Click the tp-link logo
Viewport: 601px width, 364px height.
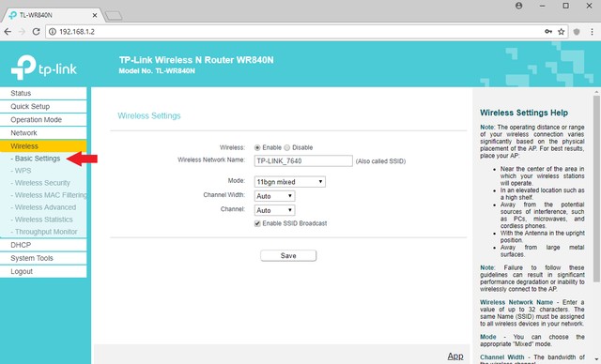[44, 68]
